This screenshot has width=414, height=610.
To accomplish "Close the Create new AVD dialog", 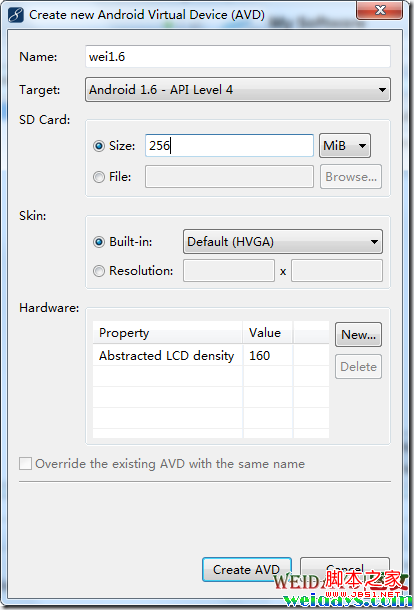I will pos(380,10).
